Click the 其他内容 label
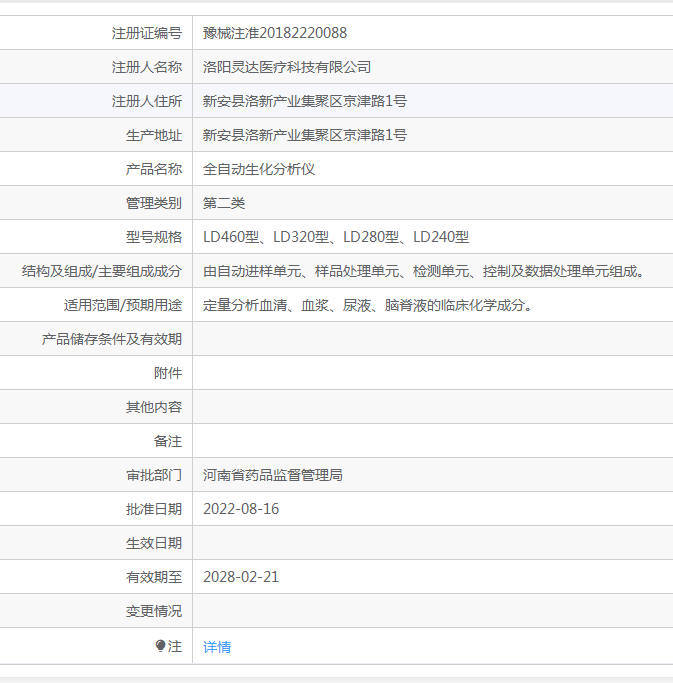Screen dimensions: 673x683 point(154,407)
